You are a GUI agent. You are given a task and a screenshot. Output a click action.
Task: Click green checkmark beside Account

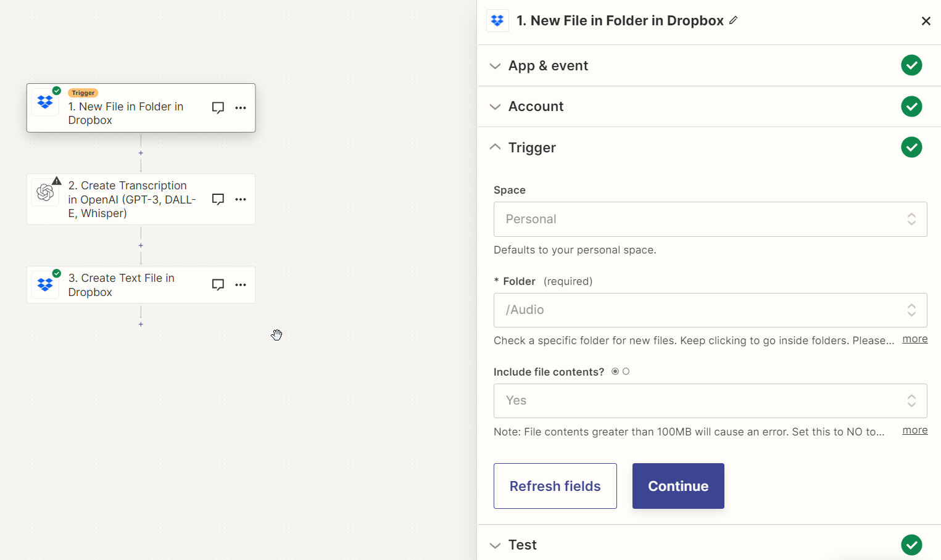911,106
